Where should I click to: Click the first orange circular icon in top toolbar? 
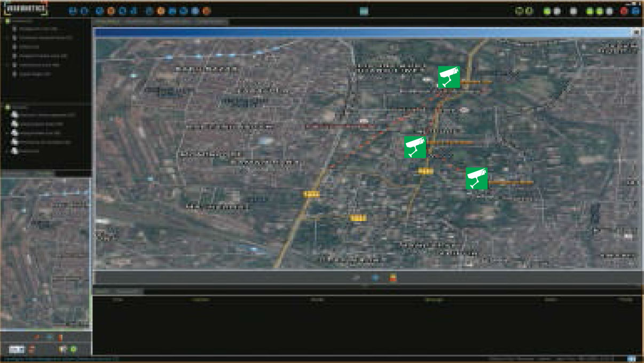[111, 11]
